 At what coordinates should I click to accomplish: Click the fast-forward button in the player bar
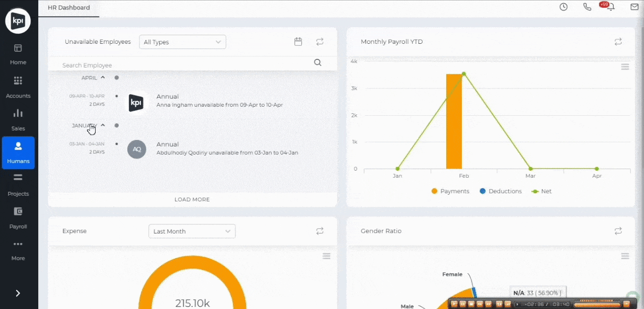[x=489, y=303]
